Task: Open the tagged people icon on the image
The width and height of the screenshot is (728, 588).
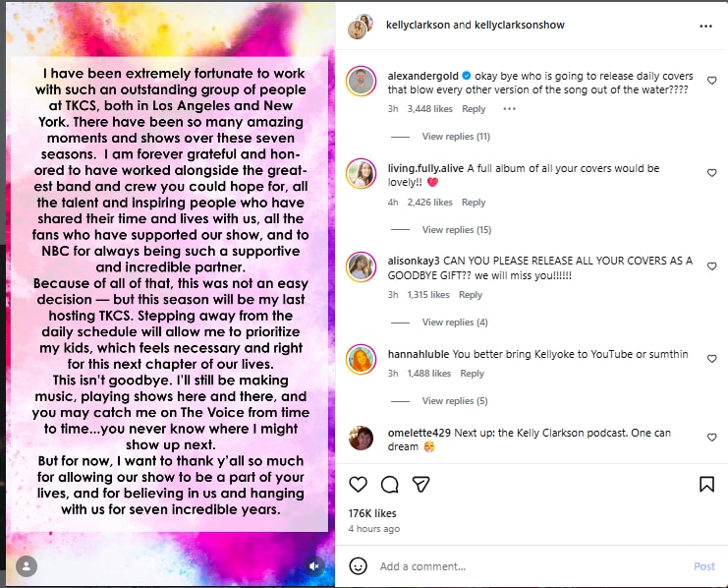Action: (27, 565)
